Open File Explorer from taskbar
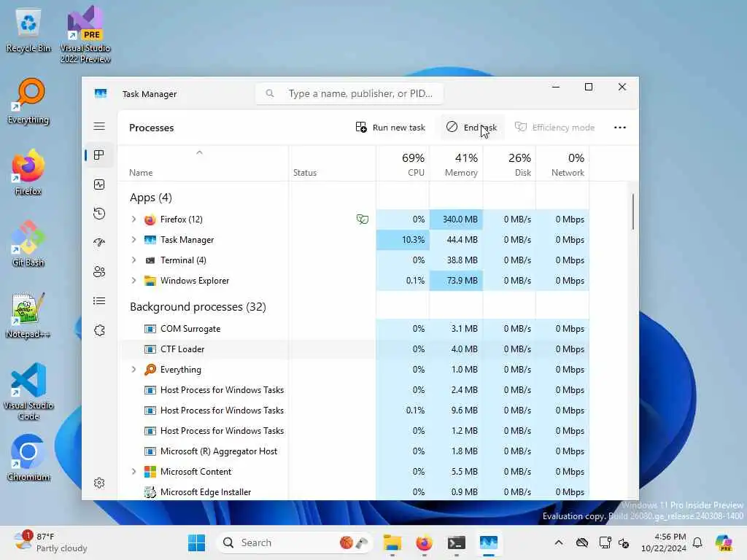Image resolution: width=747 pixels, height=560 pixels. (x=392, y=542)
